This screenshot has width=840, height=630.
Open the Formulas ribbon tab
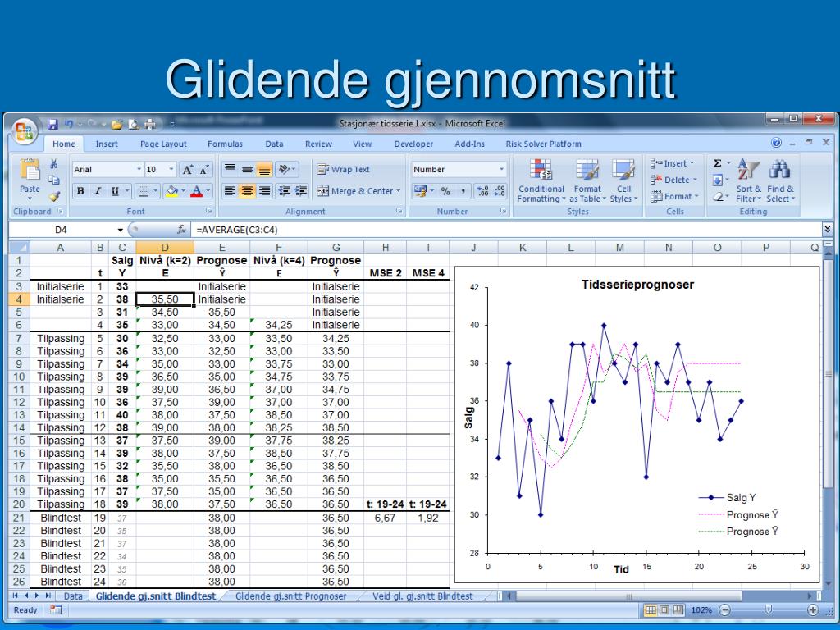(x=225, y=144)
